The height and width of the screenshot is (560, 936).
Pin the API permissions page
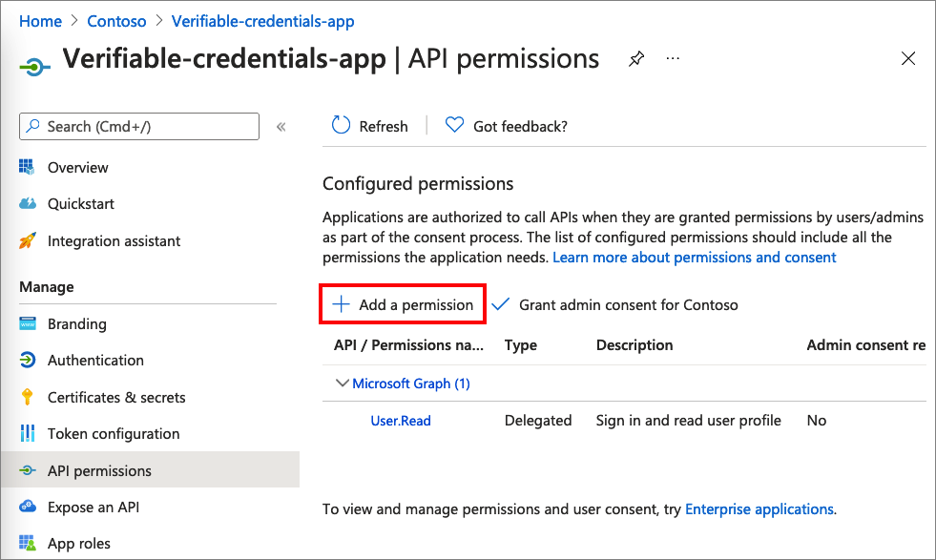pyautogui.click(x=636, y=58)
